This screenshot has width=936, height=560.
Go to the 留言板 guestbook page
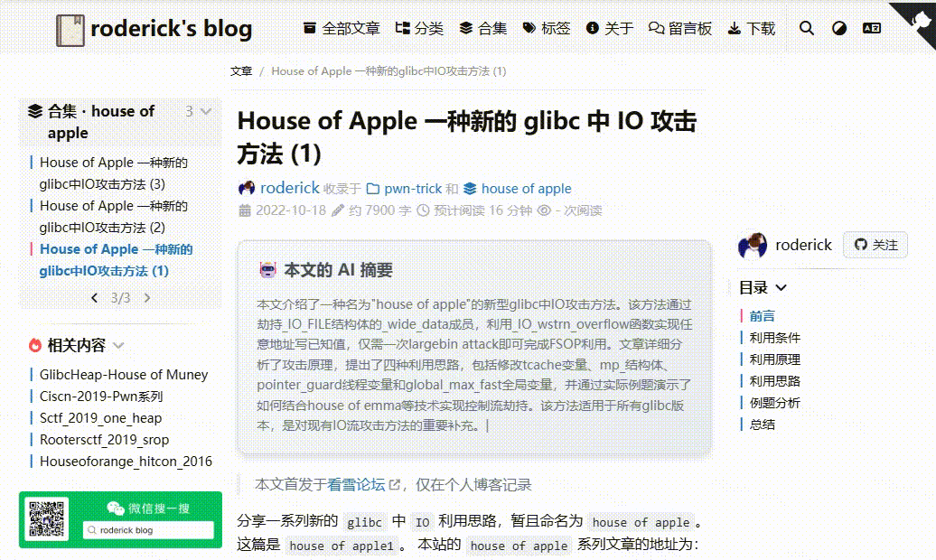click(680, 29)
